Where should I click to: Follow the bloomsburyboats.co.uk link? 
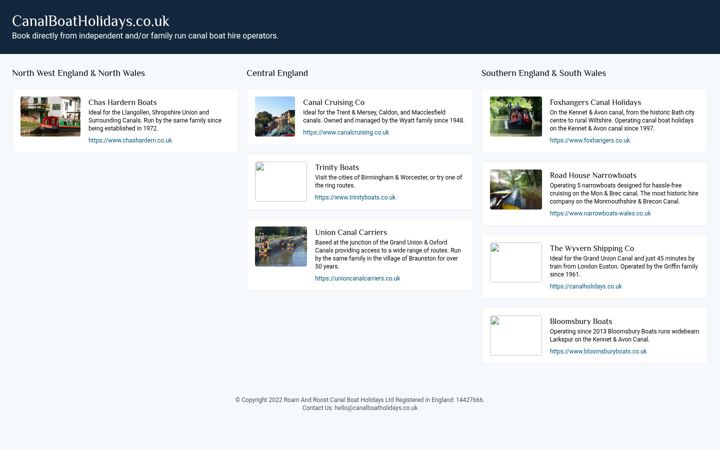pyautogui.click(x=598, y=351)
